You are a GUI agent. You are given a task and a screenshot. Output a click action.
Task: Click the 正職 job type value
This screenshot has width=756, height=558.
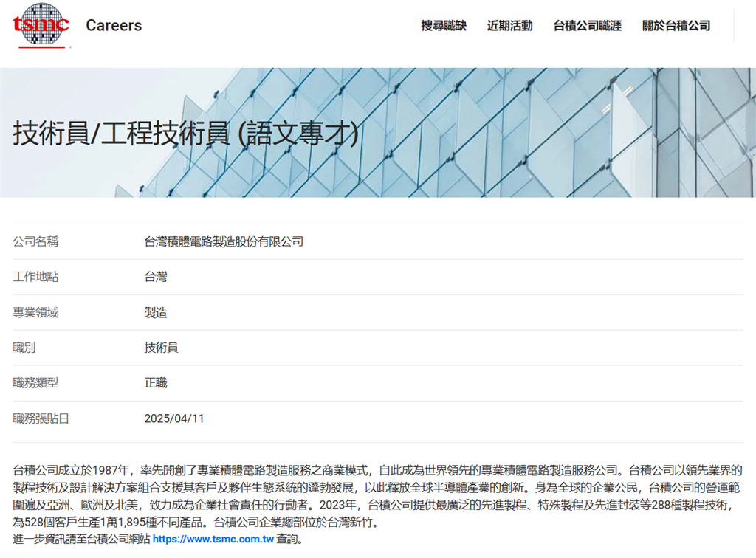(x=156, y=383)
